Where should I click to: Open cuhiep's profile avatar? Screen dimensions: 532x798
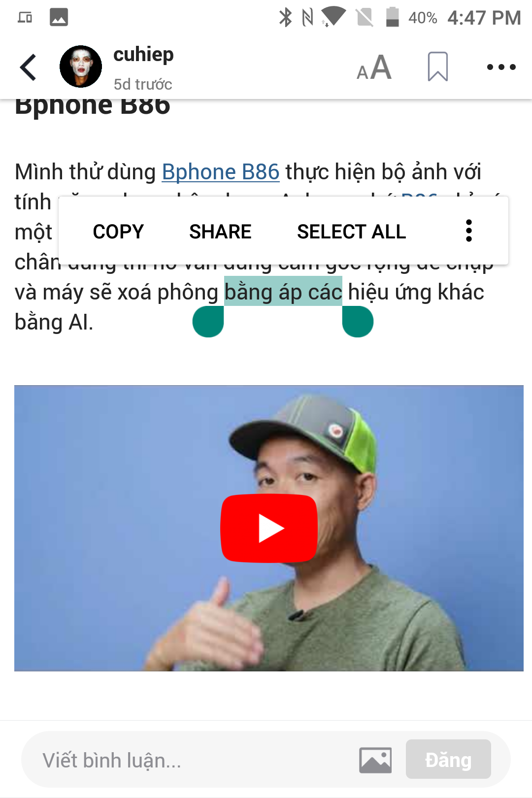click(x=81, y=66)
